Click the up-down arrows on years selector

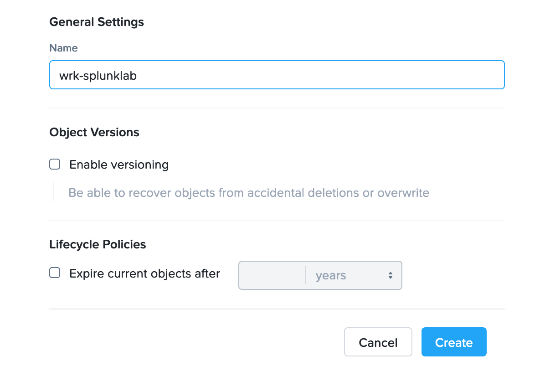pyautogui.click(x=391, y=275)
